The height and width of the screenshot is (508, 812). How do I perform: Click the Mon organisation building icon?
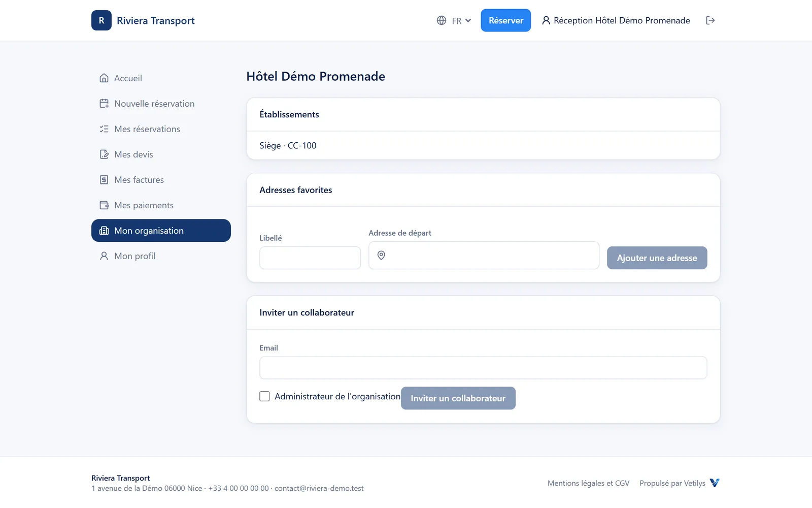click(x=104, y=231)
